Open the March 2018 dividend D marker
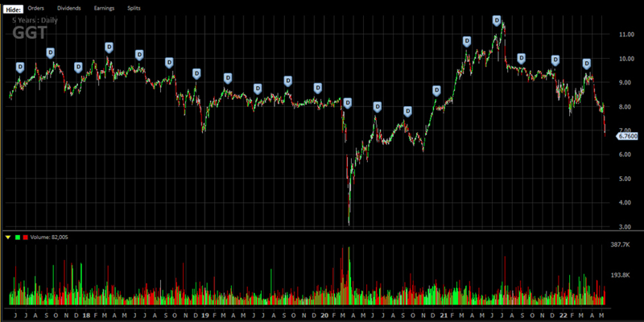The height and width of the screenshot is (322, 644). pyautogui.click(x=109, y=47)
